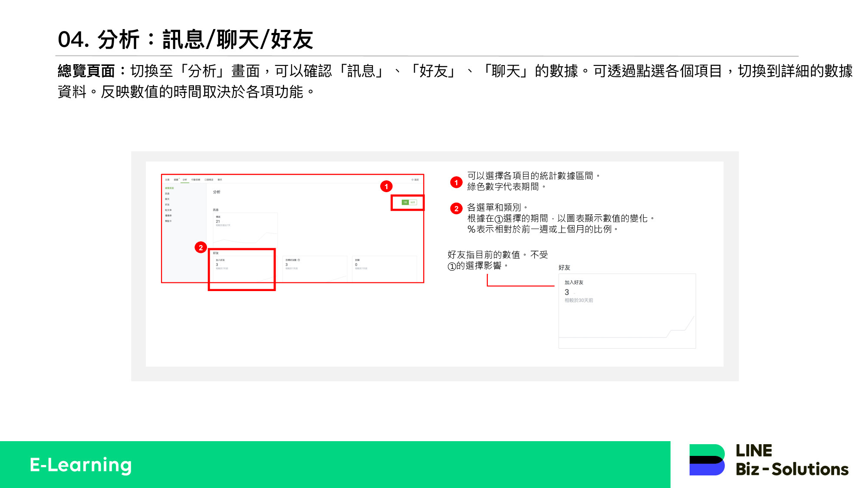
Task: Select 好友 in the left sidebar
Action: (167, 205)
